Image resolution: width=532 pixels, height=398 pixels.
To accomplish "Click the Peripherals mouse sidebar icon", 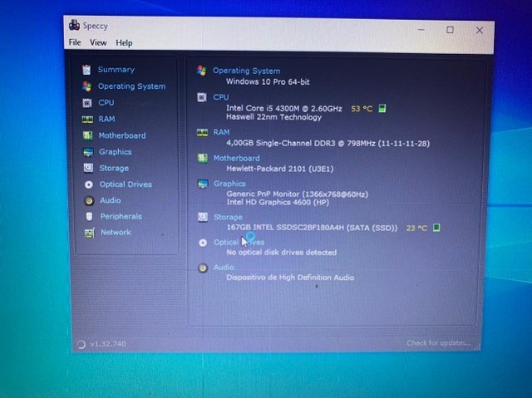I will [x=89, y=216].
